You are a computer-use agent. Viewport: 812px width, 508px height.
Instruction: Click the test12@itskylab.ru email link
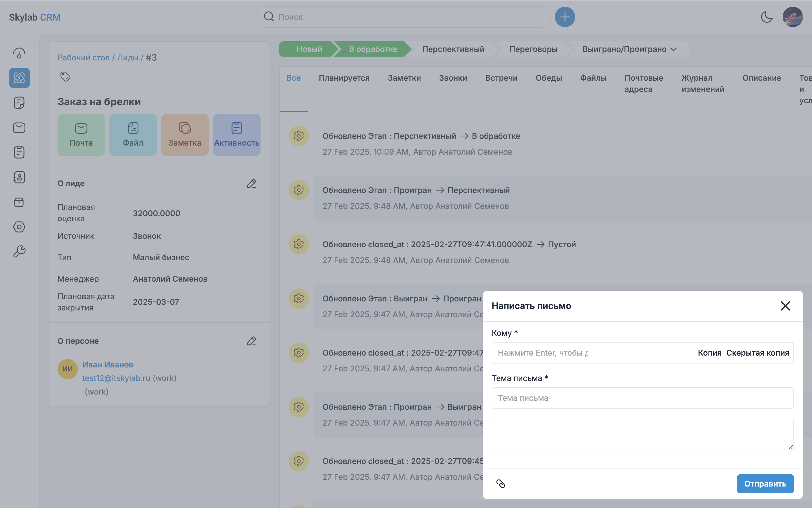[116, 378]
